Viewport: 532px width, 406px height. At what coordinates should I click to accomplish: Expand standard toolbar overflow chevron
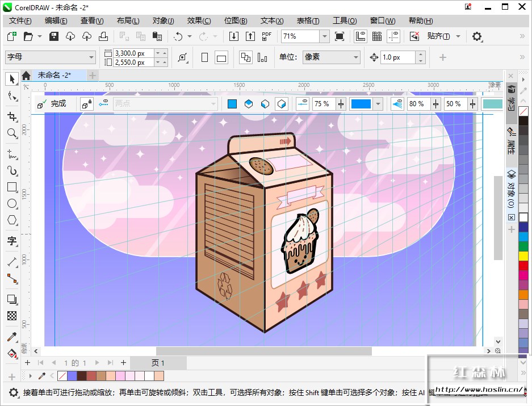(x=522, y=36)
